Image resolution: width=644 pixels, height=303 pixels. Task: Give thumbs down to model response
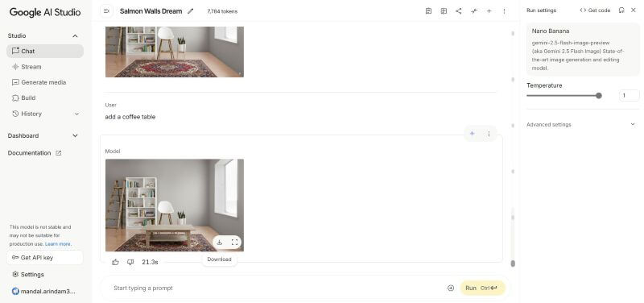coord(130,262)
